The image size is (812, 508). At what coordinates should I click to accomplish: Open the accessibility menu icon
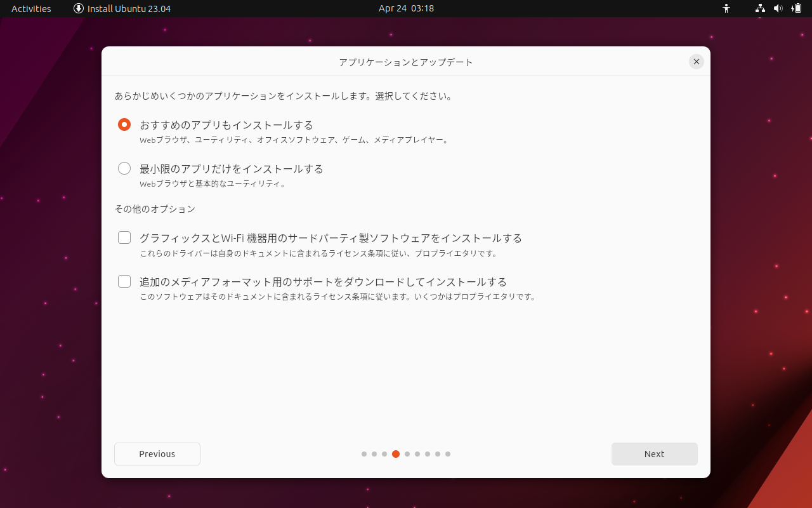(x=726, y=8)
